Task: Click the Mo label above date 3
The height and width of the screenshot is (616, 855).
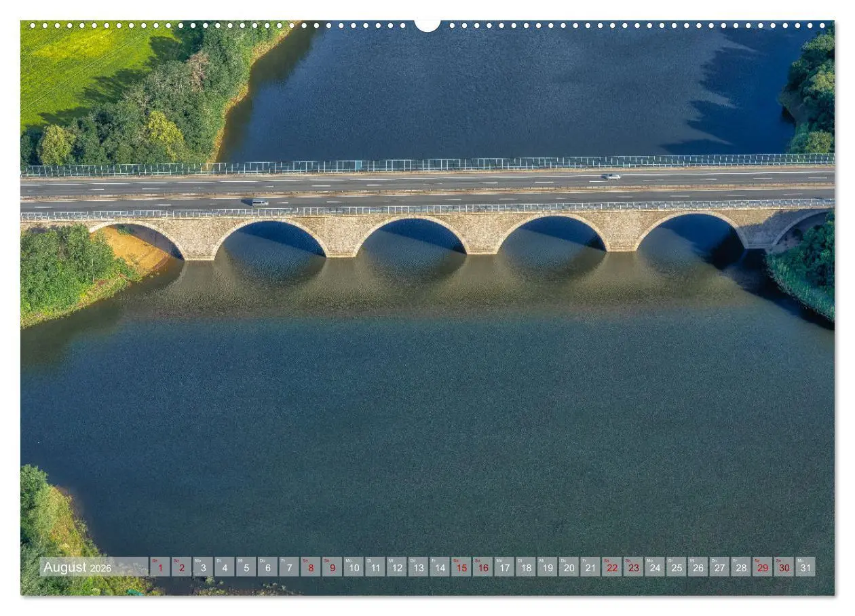Action: tap(197, 562)
